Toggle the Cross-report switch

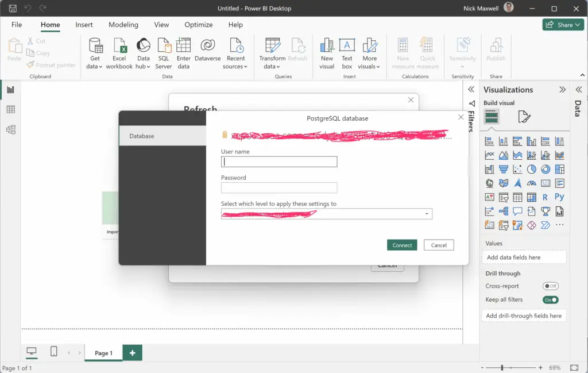550,286
